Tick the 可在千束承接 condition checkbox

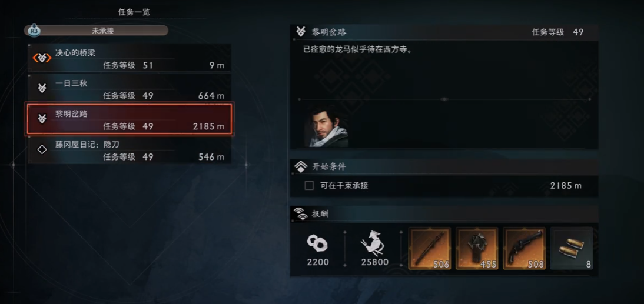309,186
